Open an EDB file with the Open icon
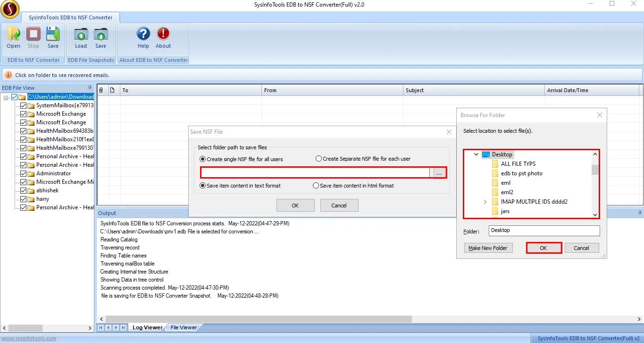644x343 pixels. pyautogui.click(x=13, y=37)
